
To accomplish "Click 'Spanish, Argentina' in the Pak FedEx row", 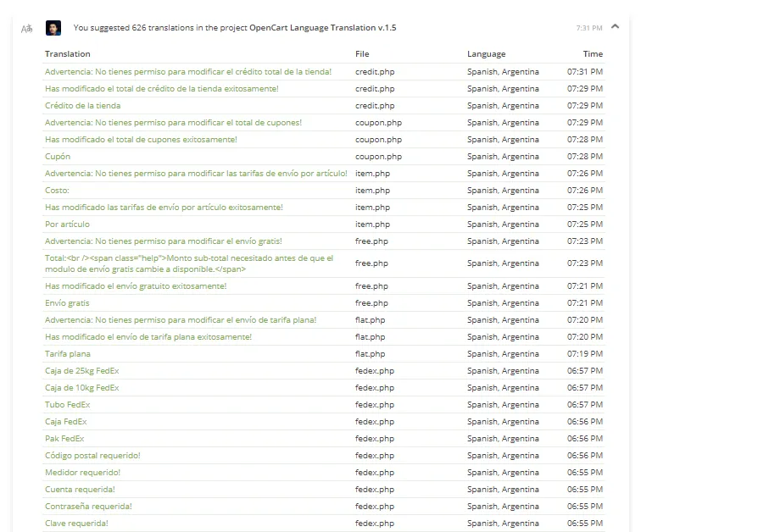I will click(x=503, y=438).
